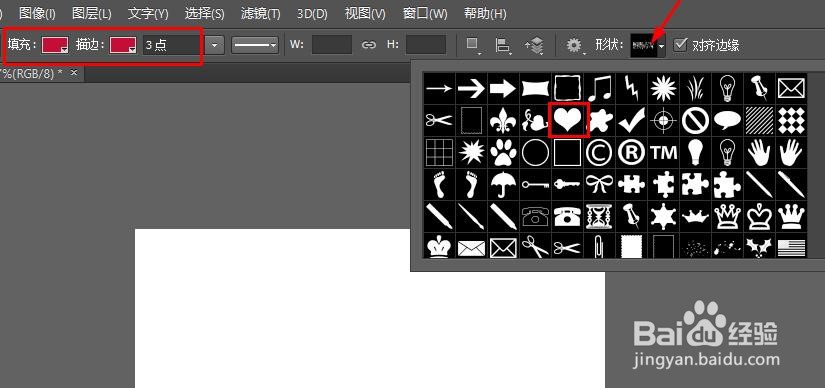Choose the banner shape

pyautogui.click(x=536, y=88)
